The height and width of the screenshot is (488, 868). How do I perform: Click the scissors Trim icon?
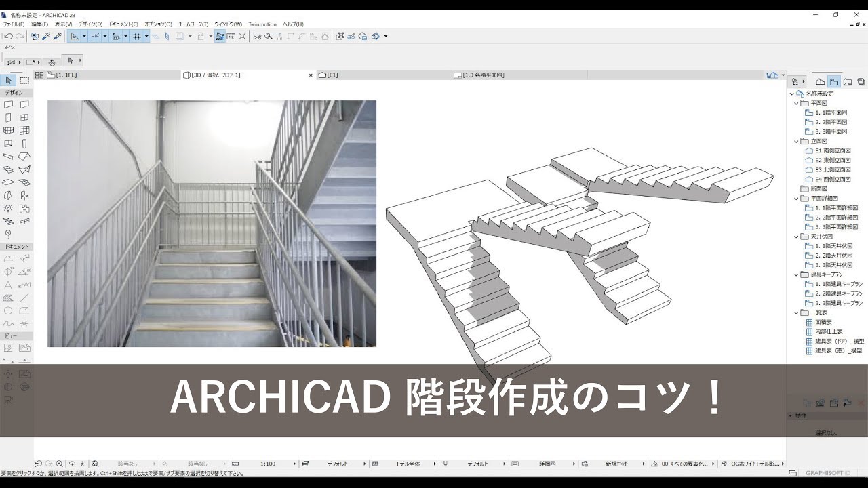[x=257, y=36]
